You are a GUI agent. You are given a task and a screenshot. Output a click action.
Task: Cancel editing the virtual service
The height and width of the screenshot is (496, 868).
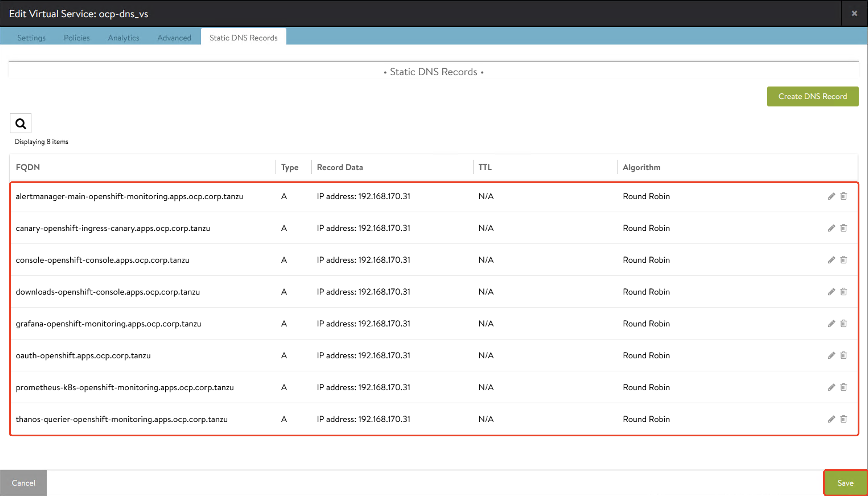coord(23,483)
